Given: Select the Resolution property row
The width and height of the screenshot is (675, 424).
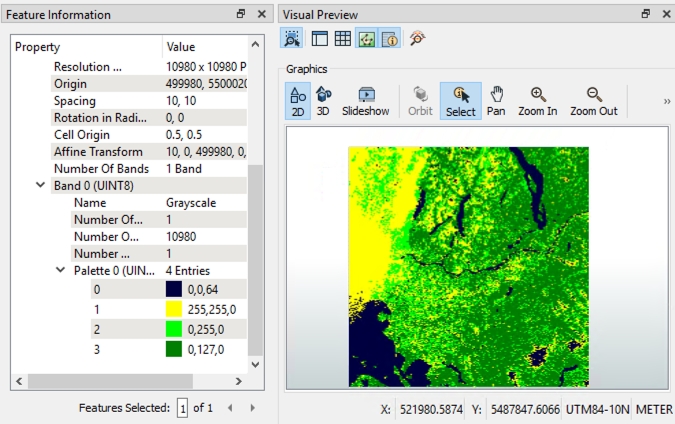Looking at the screenshot, I should click(x=149, y=67).
